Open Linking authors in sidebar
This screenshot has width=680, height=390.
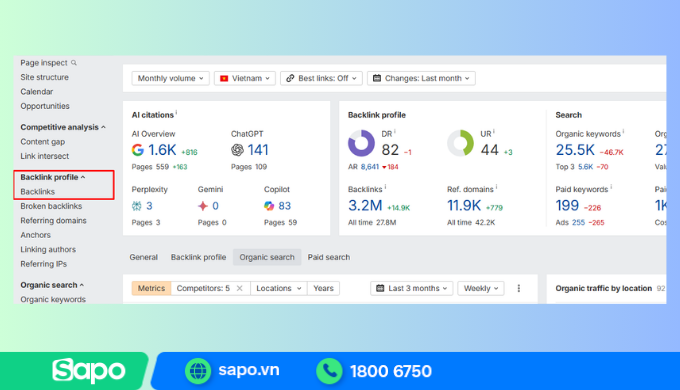(48, 249)
